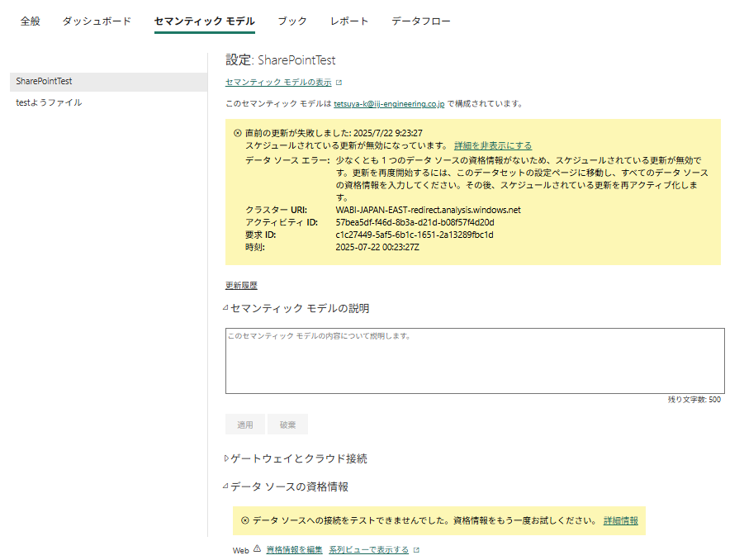The image size is (744, 560).
Task: Expand the ゲートウェイとクラウド接続 section
Action: (226, 458)
